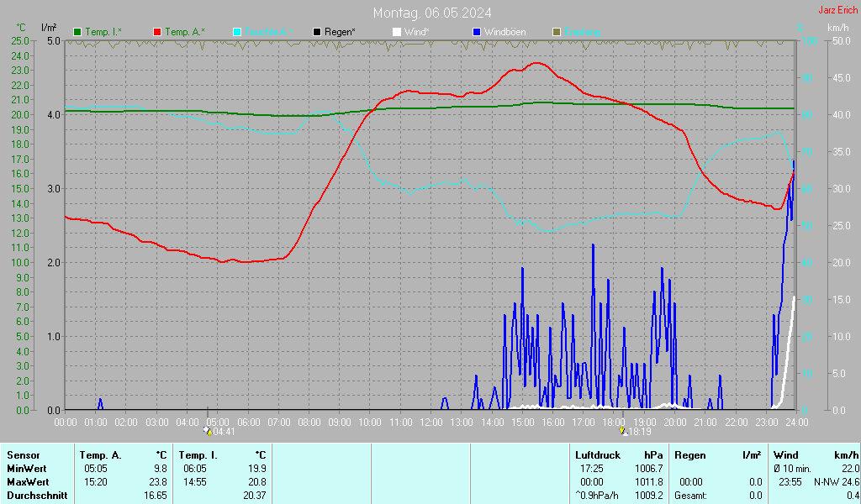Image resolution: width=861 pixels, height=504 pixels.
Task: Click the 'Temp. A.*' legend label
Action: [x=184, y=32]
